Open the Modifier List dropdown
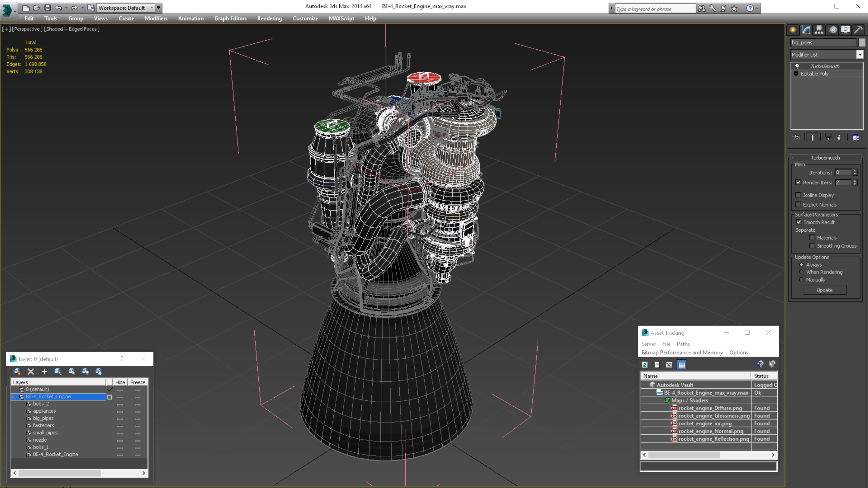Viewport: 868px width, 488px height. pos(860,55)
